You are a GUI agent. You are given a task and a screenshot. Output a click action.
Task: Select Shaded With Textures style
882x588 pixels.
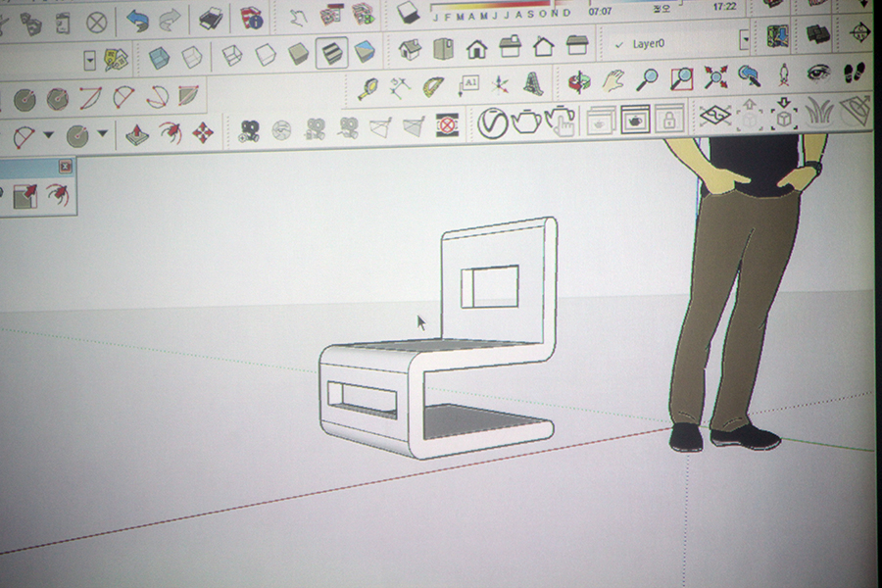coord(331,53)
